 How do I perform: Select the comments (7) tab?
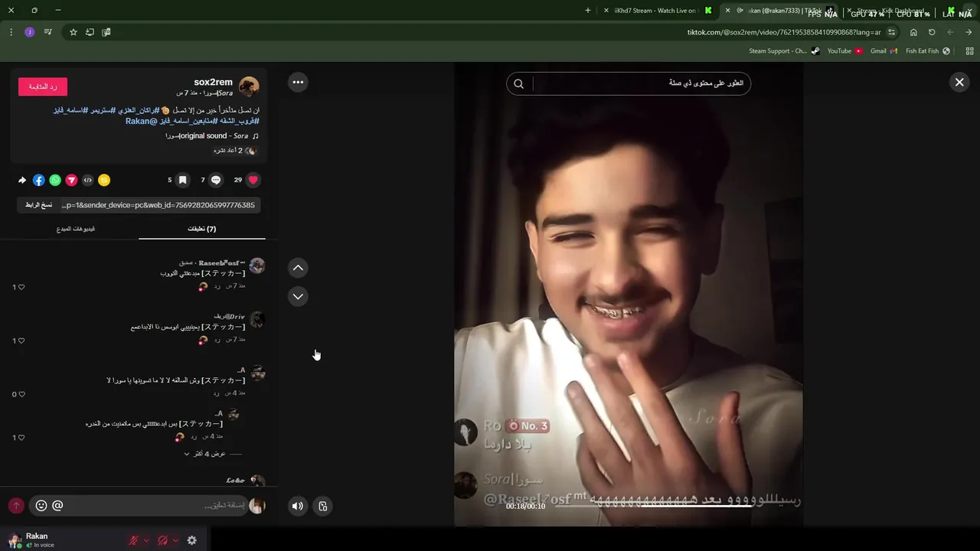coord(201,229)
